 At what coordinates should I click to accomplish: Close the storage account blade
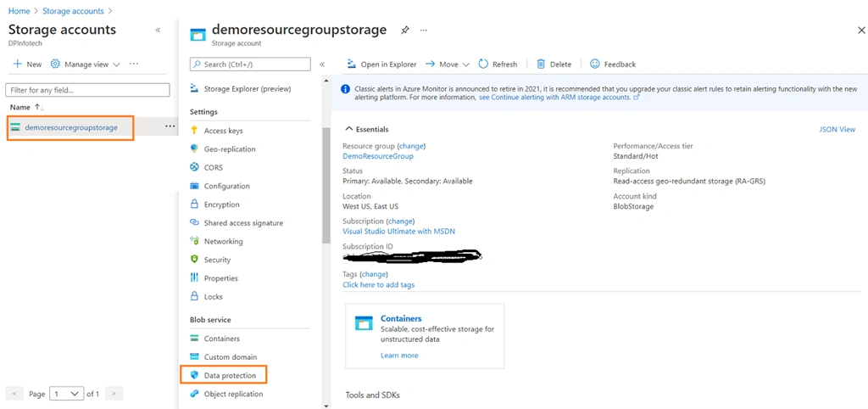click(861, 31)
